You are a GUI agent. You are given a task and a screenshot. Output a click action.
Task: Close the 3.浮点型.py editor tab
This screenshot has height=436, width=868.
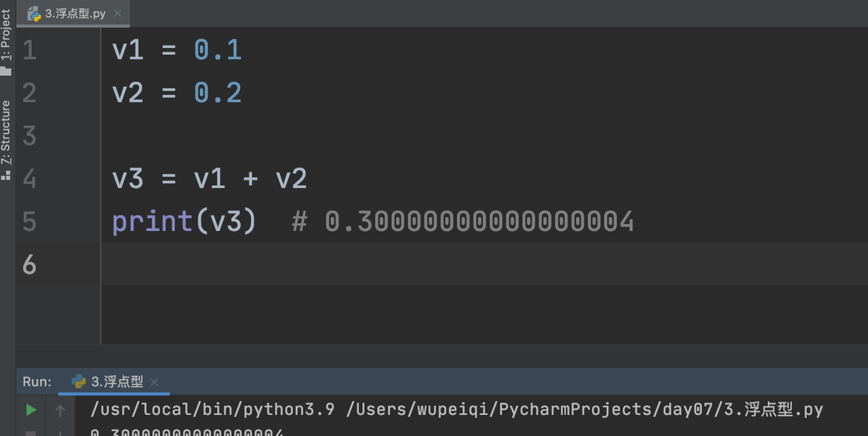click(x=117, y=14)
